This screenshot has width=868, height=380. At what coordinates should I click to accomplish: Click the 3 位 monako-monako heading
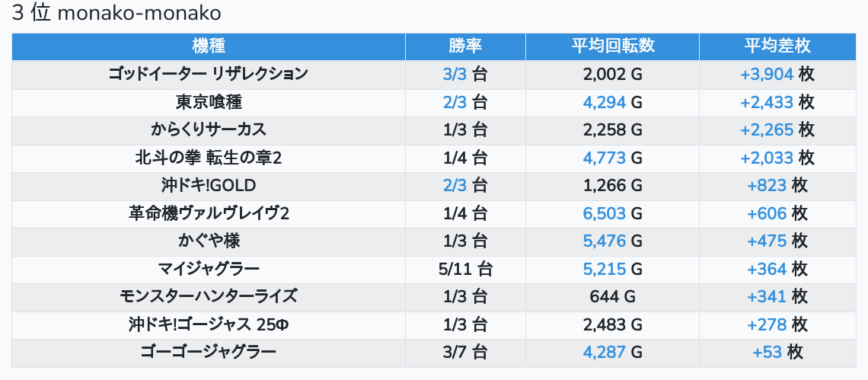pos(116,14)
